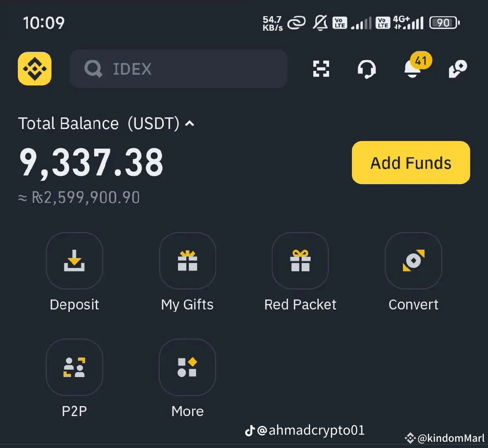Open the P2P trading icon
This screenshot has height=448, width=488.
(74, 367)
